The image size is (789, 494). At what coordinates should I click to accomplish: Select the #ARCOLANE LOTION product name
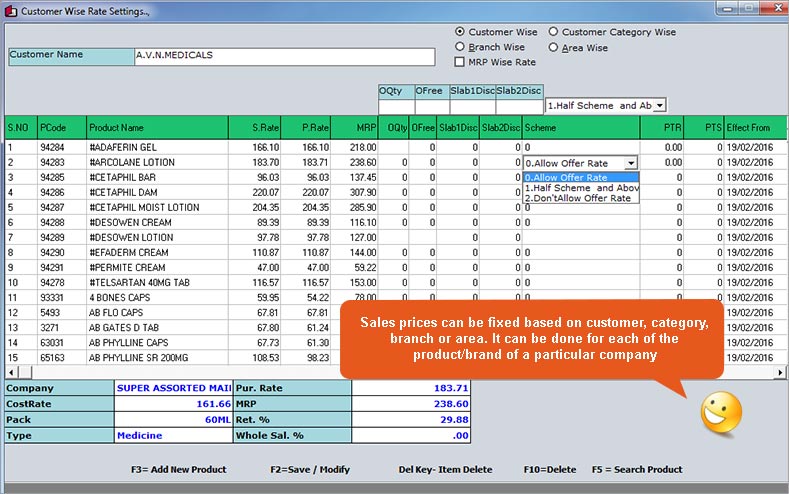tap(132, 162)
